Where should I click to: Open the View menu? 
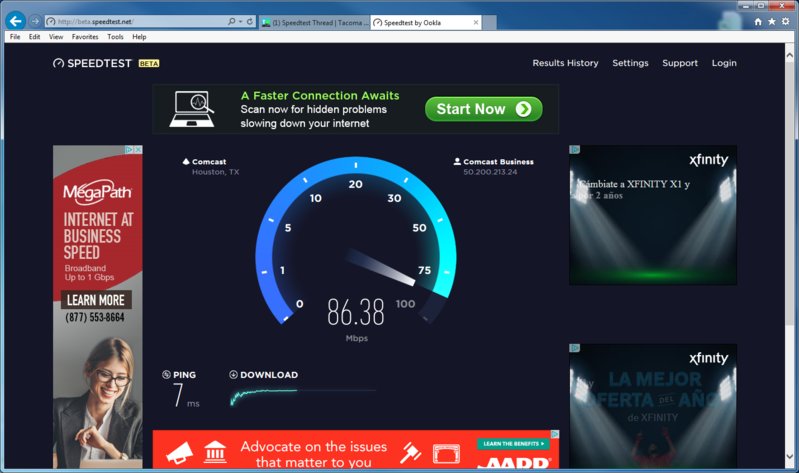56,37
